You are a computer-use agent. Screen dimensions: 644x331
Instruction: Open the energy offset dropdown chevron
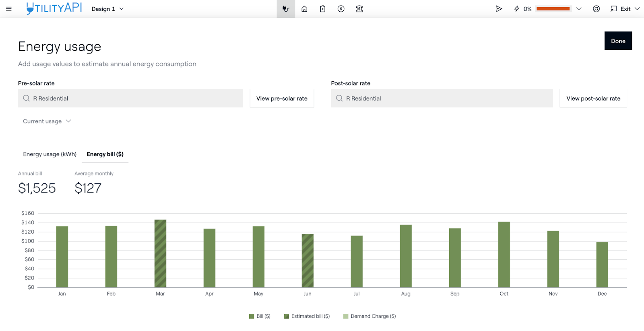[579, 9]
